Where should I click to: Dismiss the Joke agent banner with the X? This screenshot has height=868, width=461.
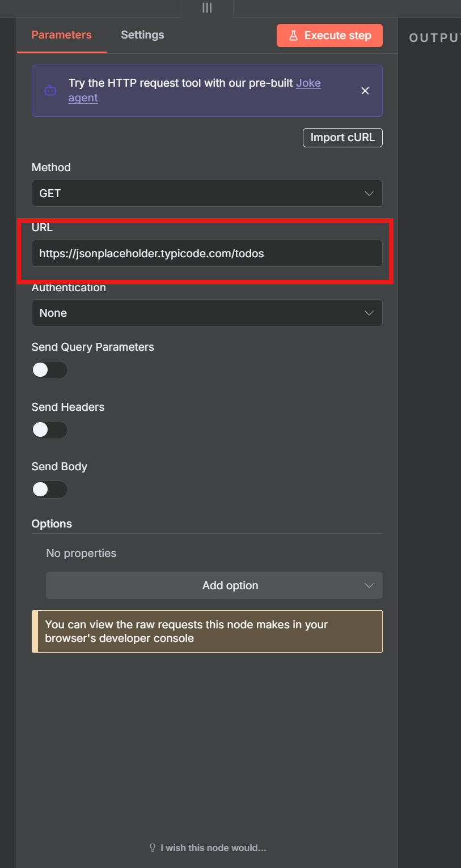pos(365,91)
